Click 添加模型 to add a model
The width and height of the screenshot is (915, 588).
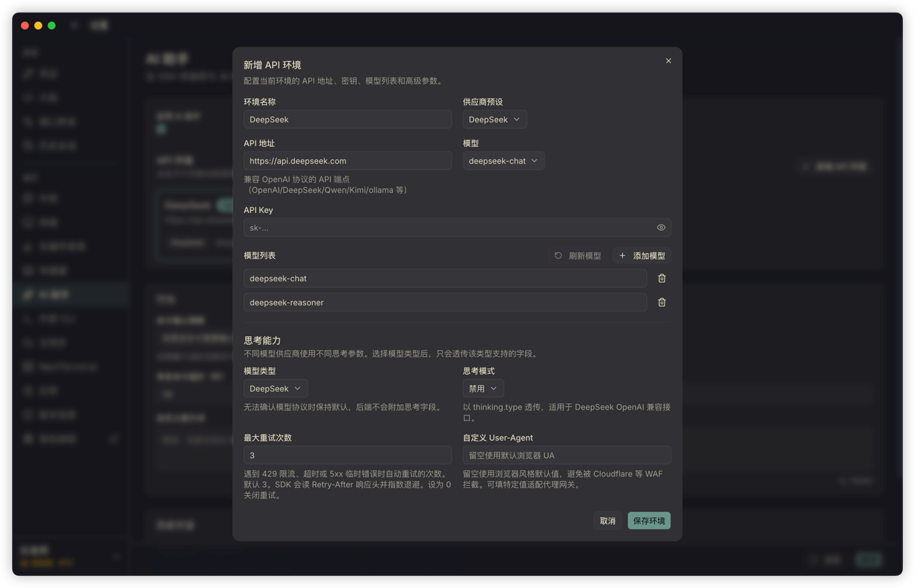click(642, 256)
